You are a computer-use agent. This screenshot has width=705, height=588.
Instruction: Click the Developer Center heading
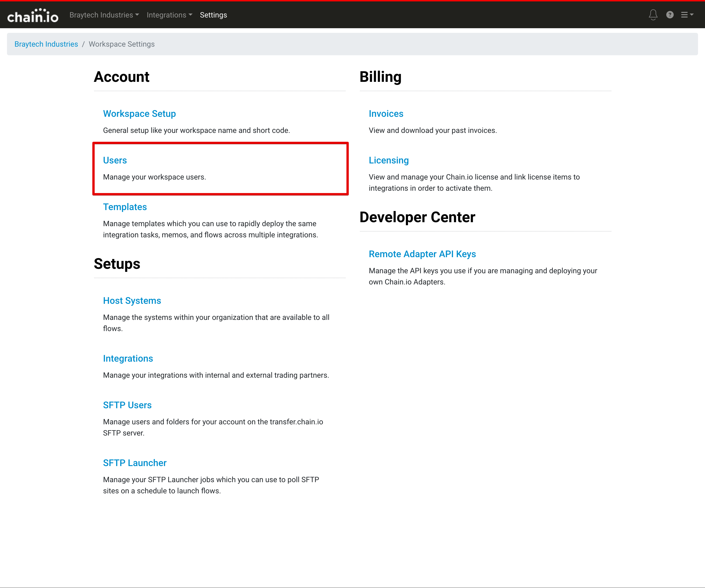[417, 217]
